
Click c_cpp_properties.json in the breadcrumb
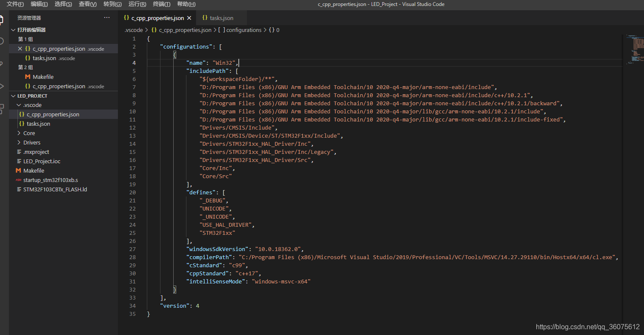(185, 30)
